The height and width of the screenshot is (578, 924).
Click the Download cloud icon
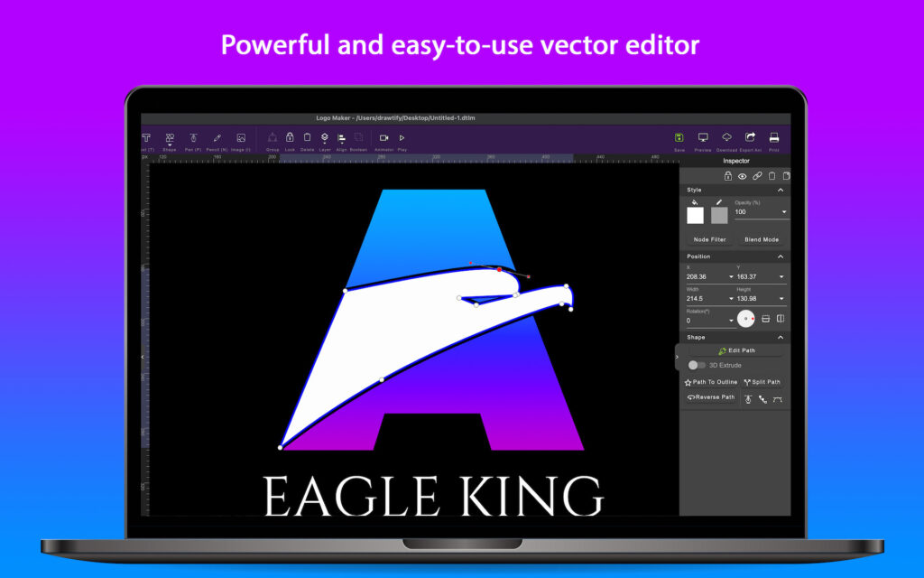(x=726, y=137)
